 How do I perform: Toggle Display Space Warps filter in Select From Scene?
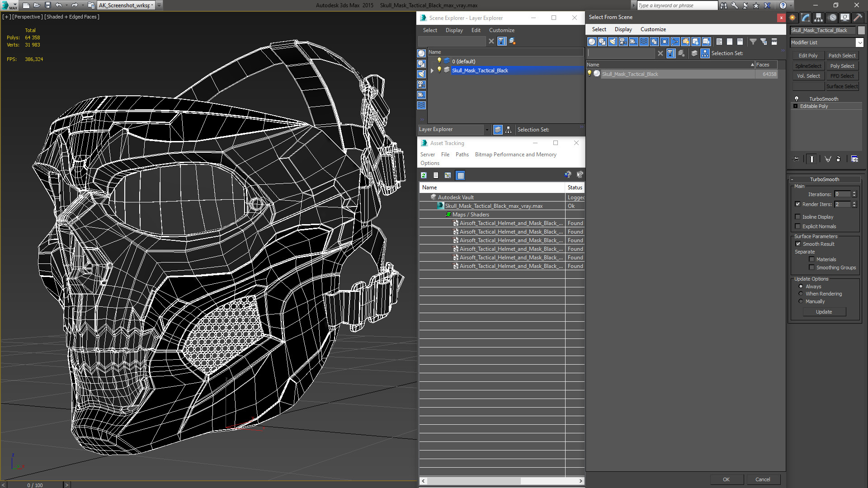(x=644, y=42)
